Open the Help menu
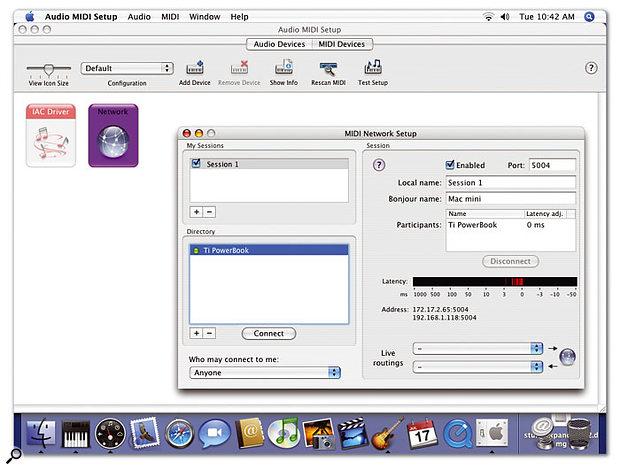 pyautogui.click(x=239, y=17)
